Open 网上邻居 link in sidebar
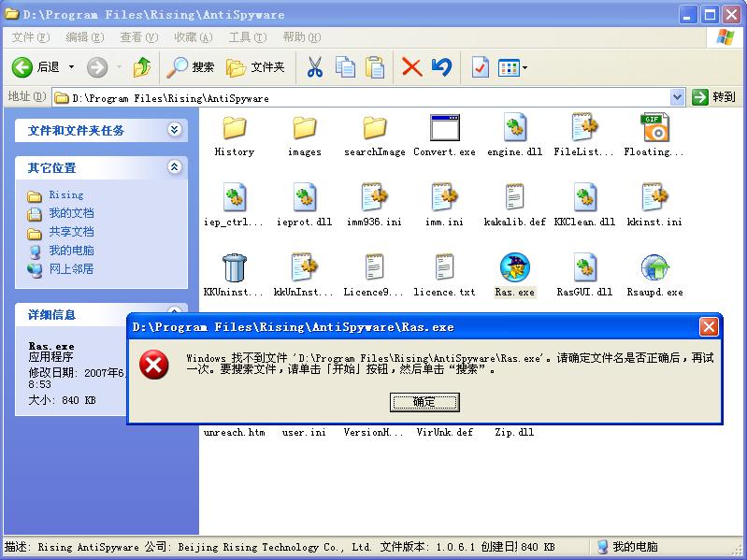747x560 pixels. (71, 269)
